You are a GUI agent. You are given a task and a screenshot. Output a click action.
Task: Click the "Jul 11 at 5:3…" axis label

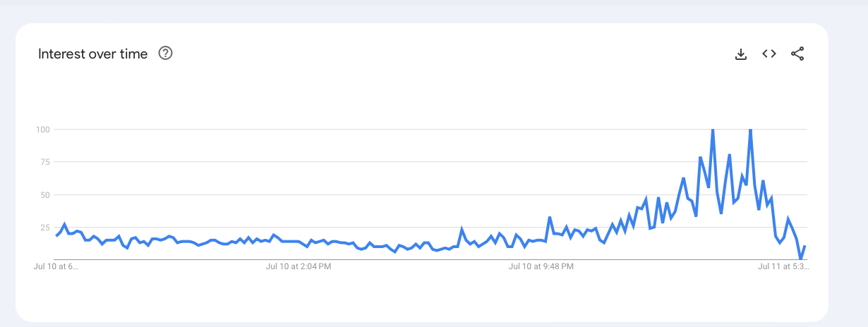(x=783, y=267)
